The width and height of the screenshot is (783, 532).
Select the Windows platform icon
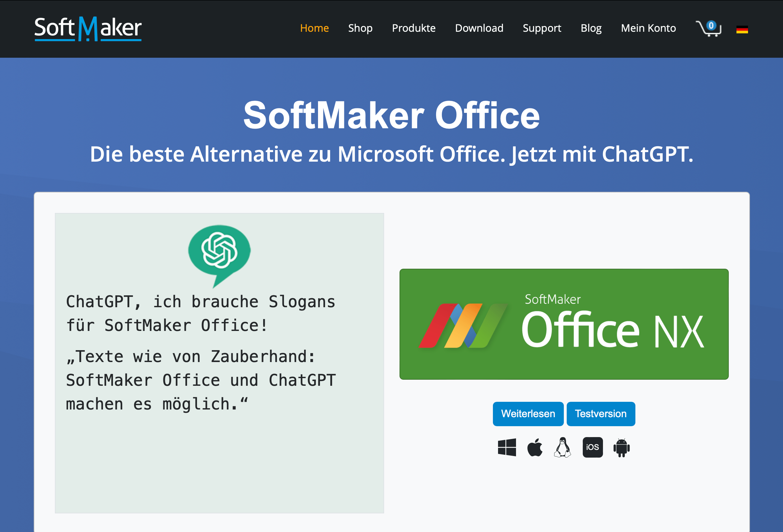click(506, 447)
